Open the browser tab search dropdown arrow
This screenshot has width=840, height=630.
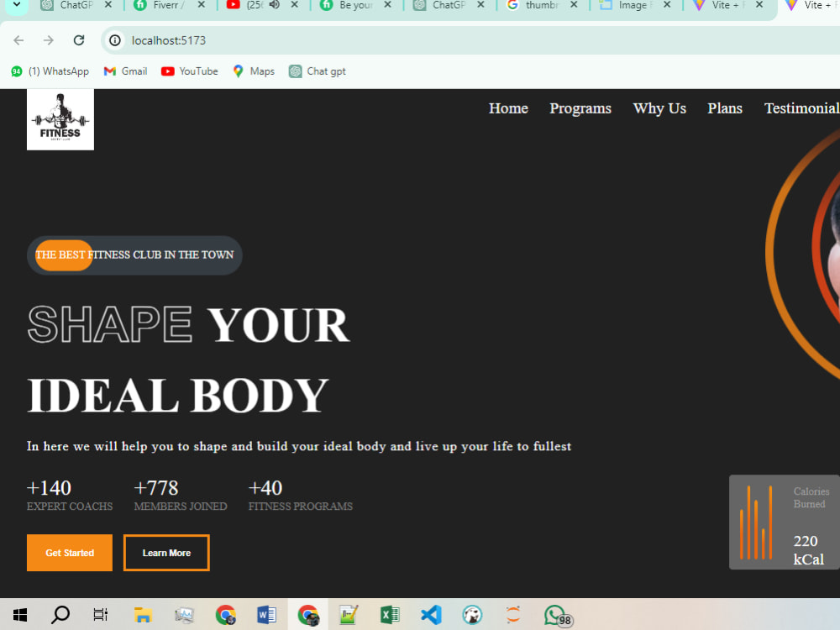click(x=17, y=5)
